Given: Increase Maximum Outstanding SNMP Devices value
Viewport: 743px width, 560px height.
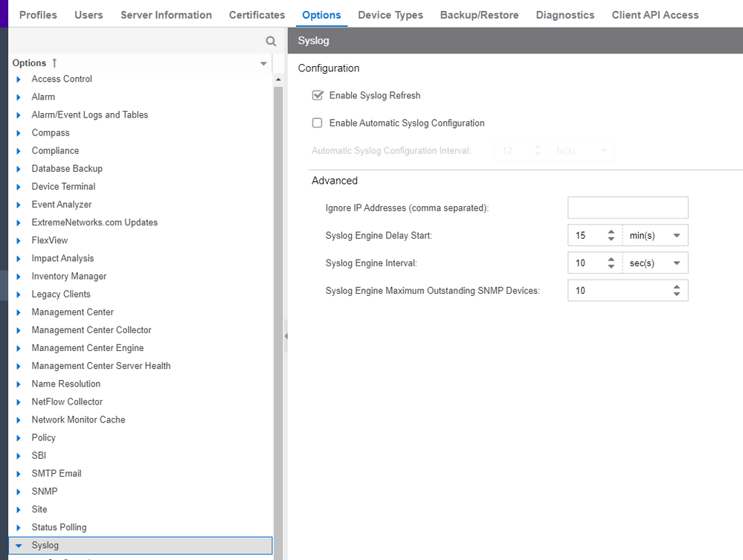Looking at the screenshot, I should coord(676,286).
